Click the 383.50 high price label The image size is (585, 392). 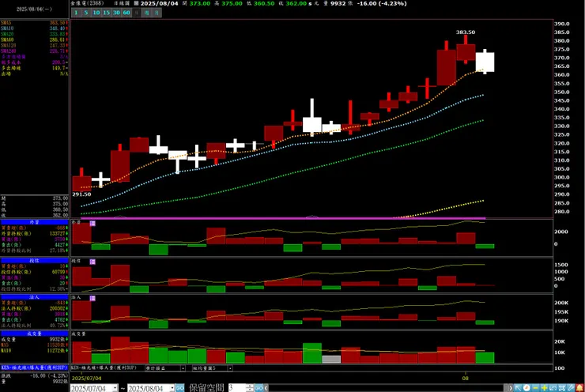click(466, 32)
